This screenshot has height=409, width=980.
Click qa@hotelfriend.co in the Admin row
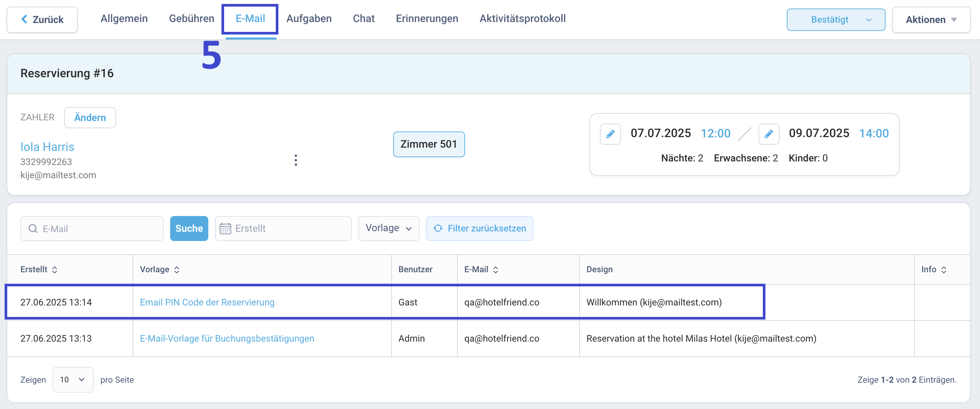[502, 338]
